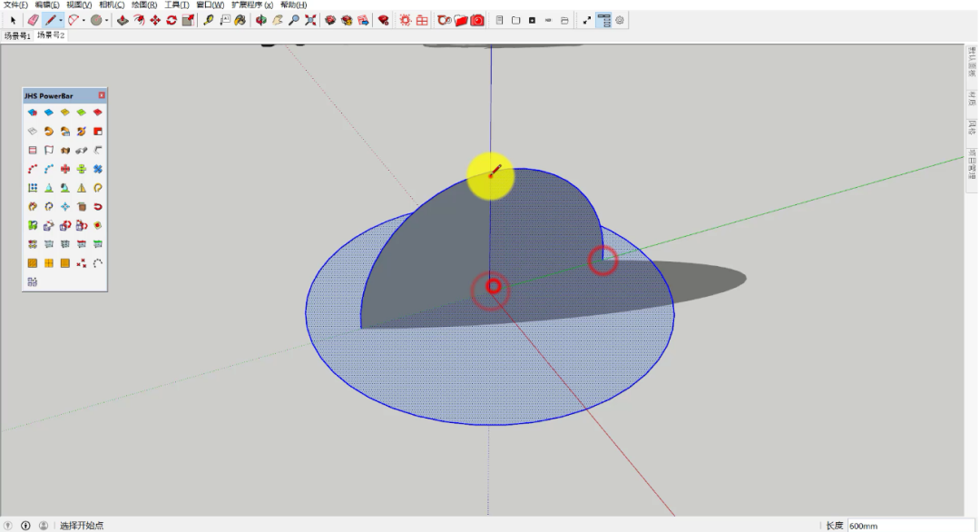This screenshot has height=532, width=980.
Task: Choose the red Rotate tool
Action: click(171, 21)
